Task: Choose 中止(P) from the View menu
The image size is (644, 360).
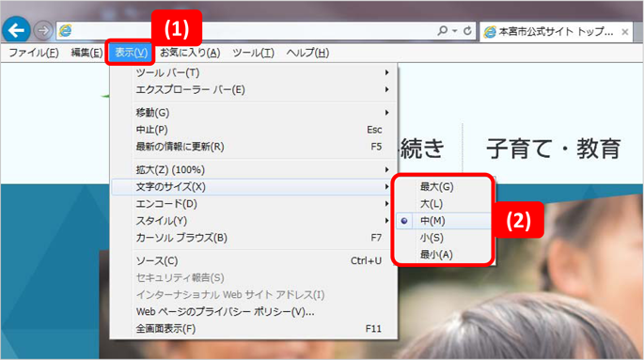Action: coord(254,130)
